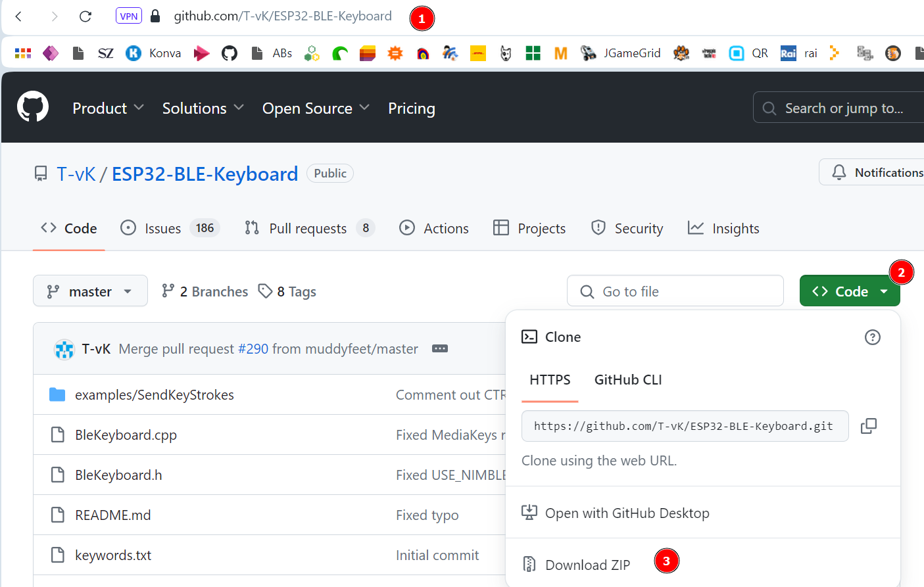The image size is (924, 587).
Task: Open the T-vK owner profile link
Action: tap(76, 174)
